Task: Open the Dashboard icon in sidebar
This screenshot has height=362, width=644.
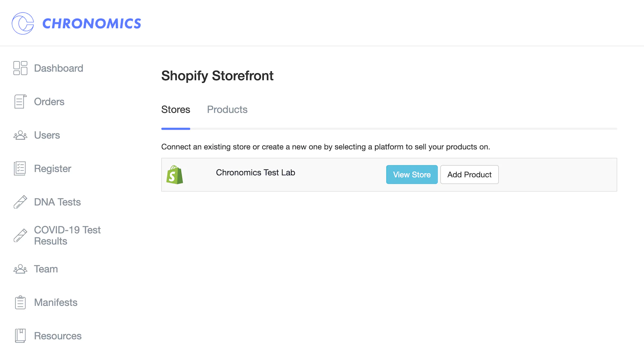Action: click(x=20, y=68)
